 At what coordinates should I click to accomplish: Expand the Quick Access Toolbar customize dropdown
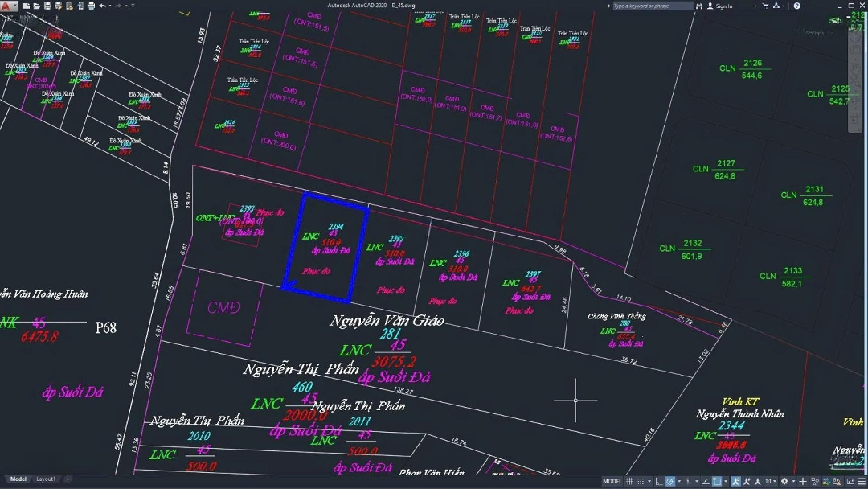133,6
